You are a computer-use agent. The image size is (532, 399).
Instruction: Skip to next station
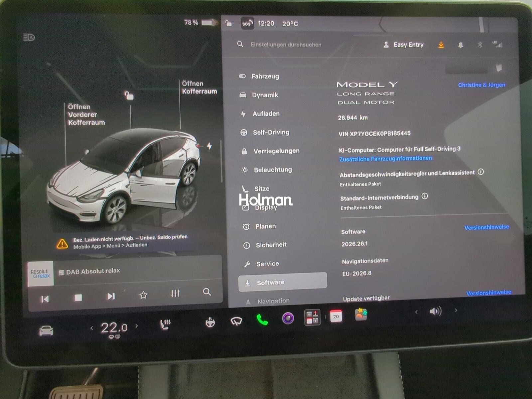111,296
